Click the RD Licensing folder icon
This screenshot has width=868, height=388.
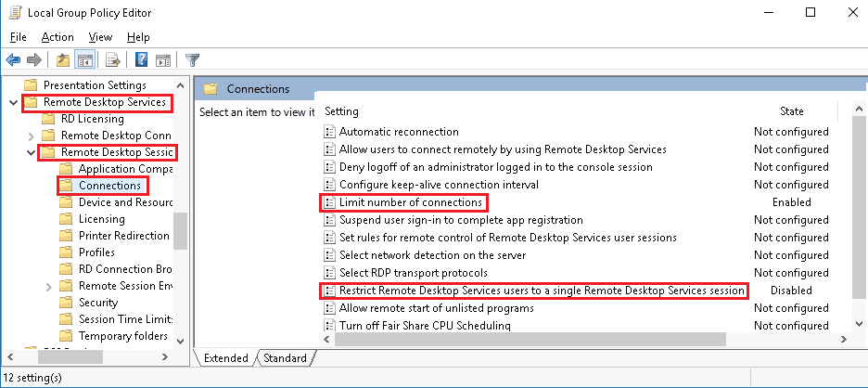(48, 119)
